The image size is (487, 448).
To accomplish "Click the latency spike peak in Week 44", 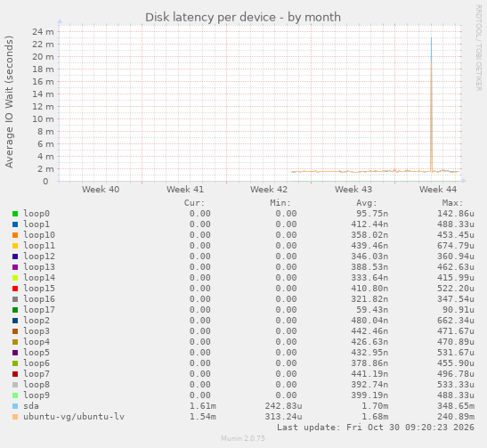I will coord(431,38).
